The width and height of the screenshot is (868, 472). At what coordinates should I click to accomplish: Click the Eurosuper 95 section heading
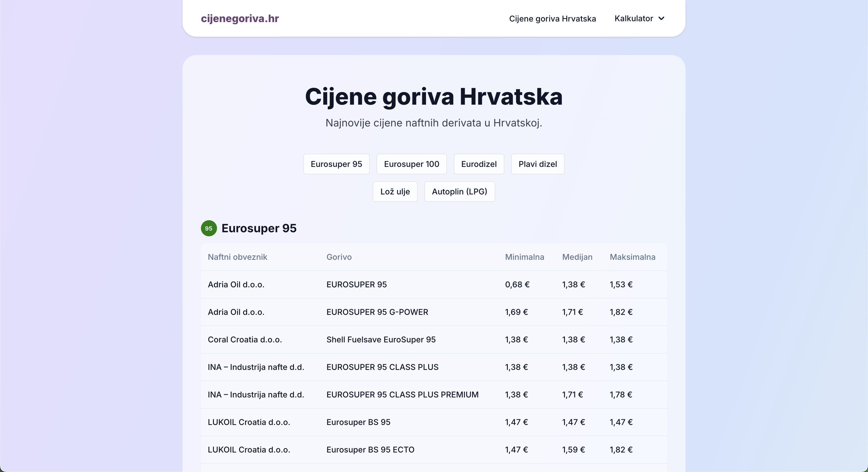pyautogui.click(x=259, y=228)
